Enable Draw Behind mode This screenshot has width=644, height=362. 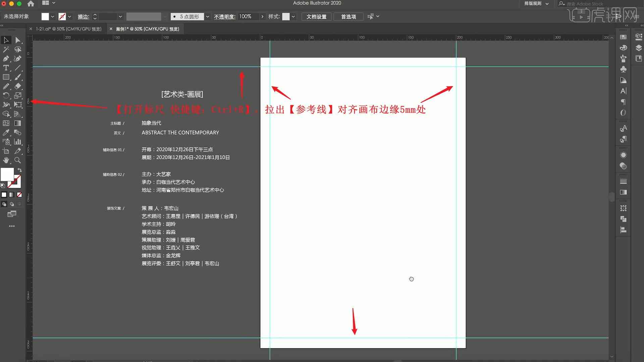point(12,204)
